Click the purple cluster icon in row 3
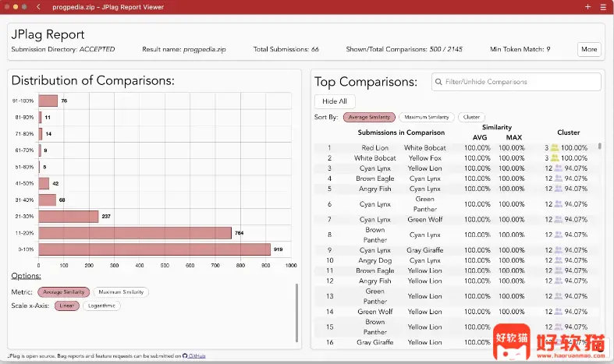This screenshot has height=364, width=614. point(558,168)
